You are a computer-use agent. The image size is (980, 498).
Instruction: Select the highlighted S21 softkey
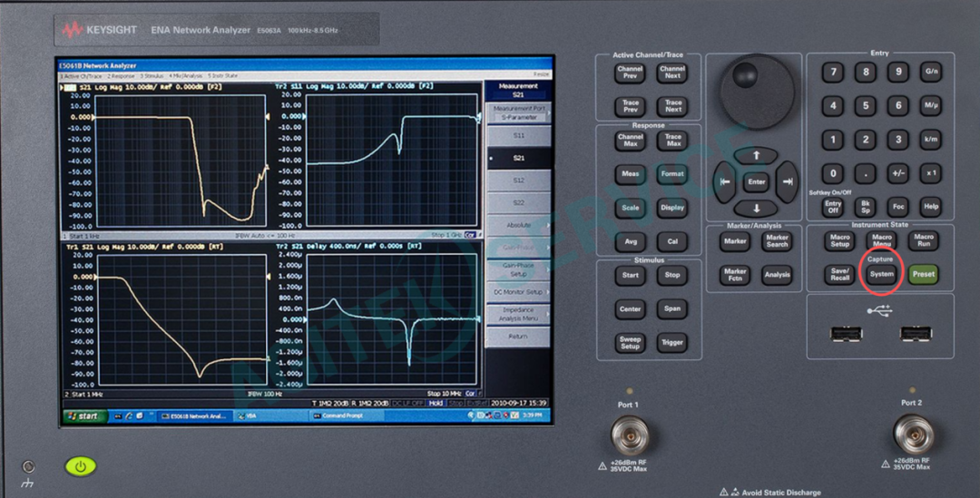(519, 158)
